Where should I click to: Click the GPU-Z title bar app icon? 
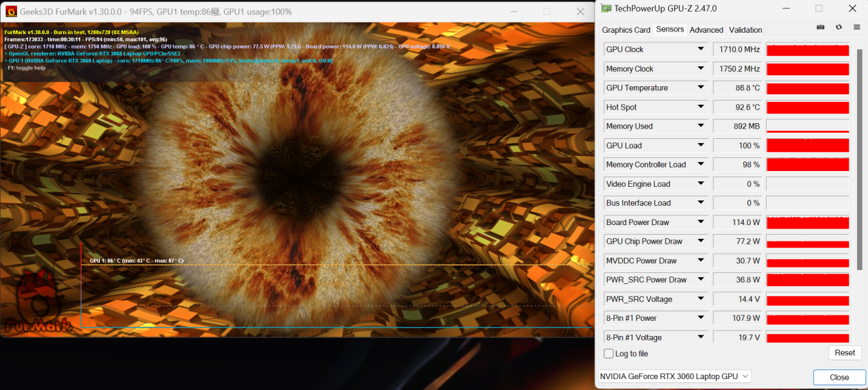[606, 8]
